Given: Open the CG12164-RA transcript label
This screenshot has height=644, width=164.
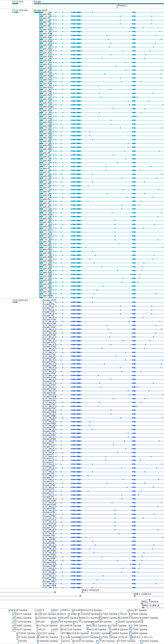Looking at the screenshot, I should pos(20,10).
